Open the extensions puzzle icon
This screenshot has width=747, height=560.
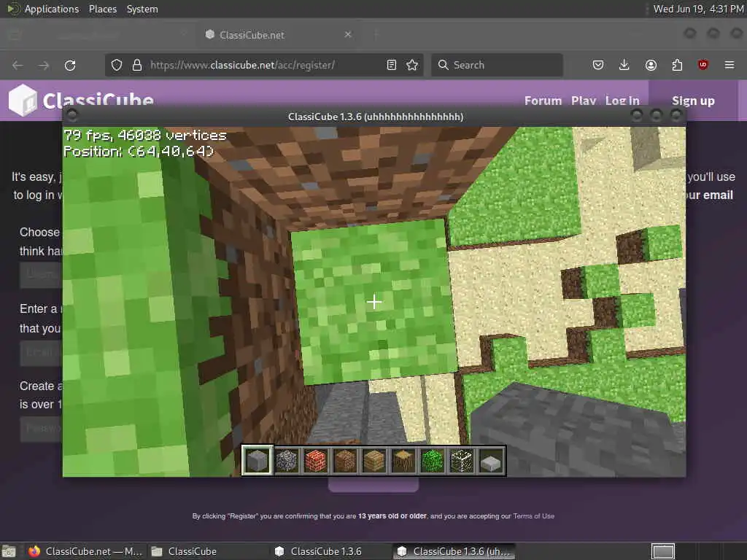[677, 65]
